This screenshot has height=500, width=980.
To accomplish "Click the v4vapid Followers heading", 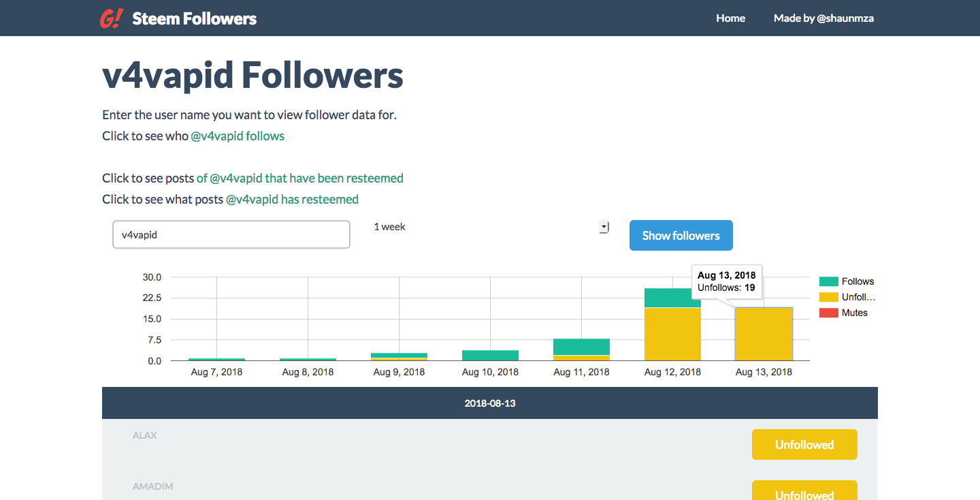I will (x=252, y=75).
